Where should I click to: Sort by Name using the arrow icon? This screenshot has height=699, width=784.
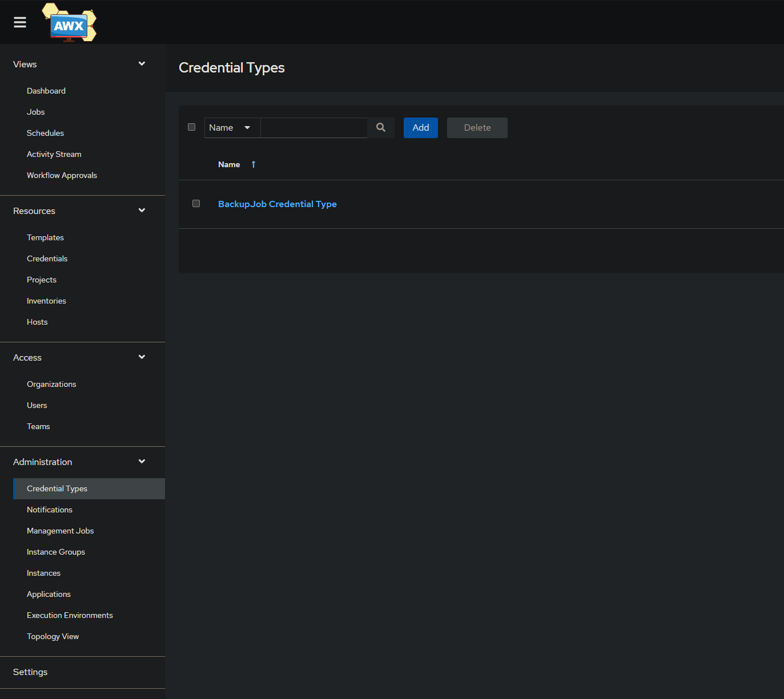(x=254, y=164)
